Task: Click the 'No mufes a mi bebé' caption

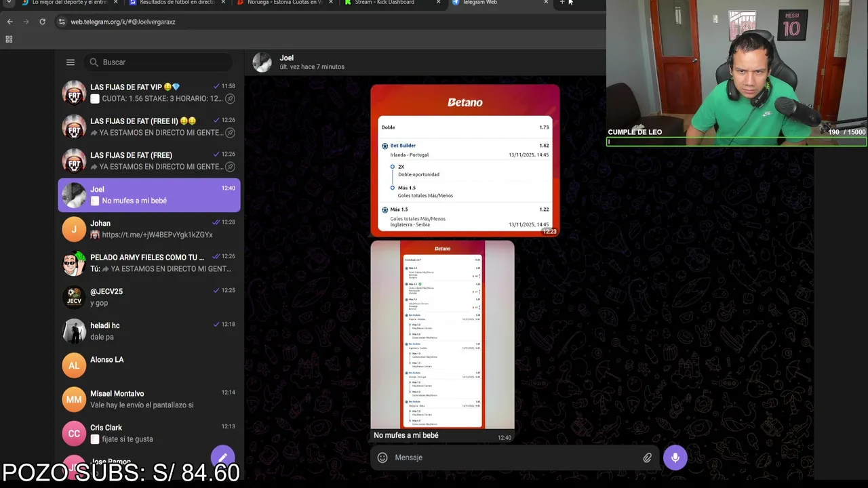Action: point(406,435)
